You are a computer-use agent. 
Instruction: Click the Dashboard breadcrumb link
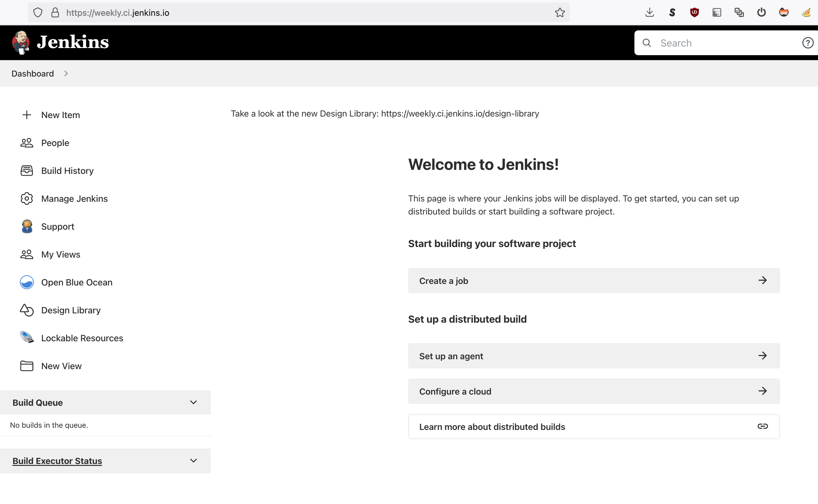tap(33, 74)
